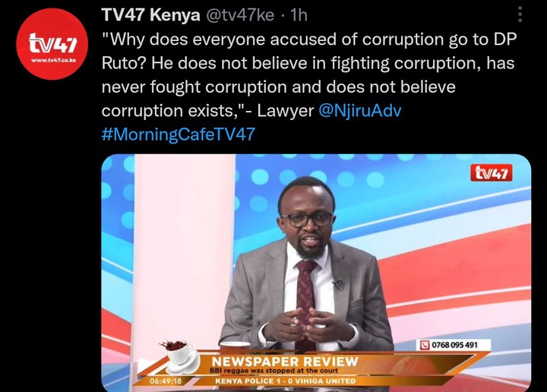The image size is (547, 392).
Task: Click the www.tv47.co.ke text in avatar
Action: tap(53, 60)
